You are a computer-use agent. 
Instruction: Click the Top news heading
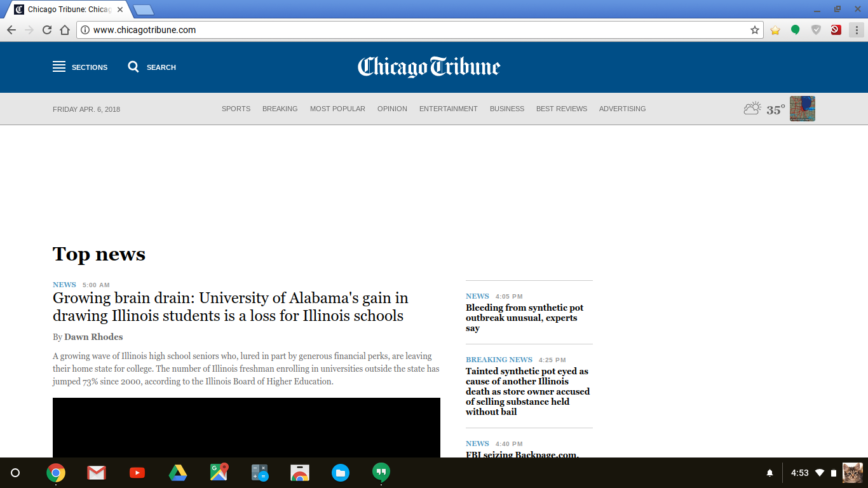click(99, 254)
